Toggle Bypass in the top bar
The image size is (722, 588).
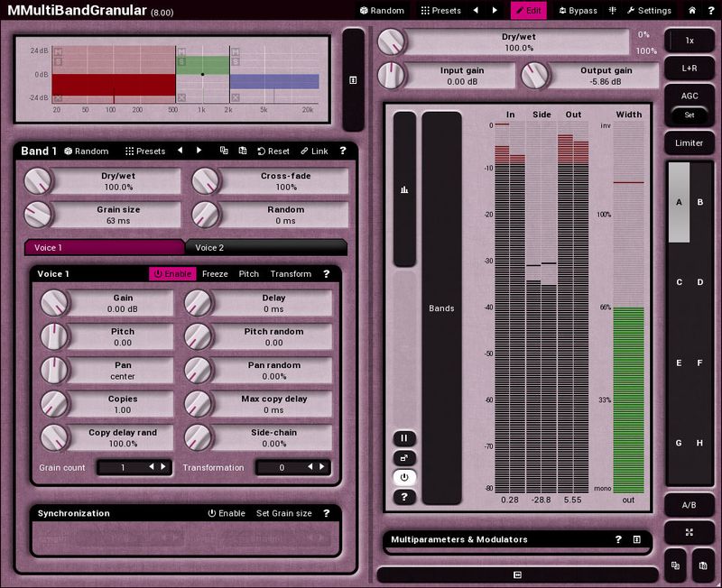click(578, 10)
